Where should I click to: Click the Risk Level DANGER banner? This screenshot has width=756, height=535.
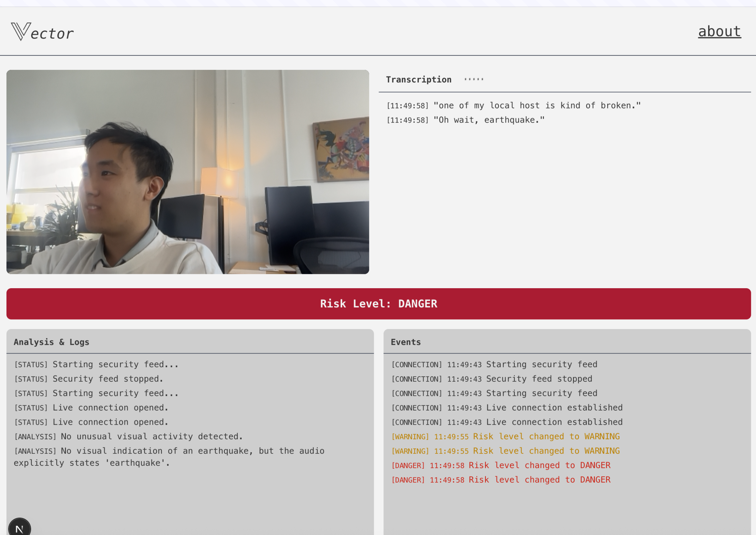pyautogui.click(x=378, y=304)
